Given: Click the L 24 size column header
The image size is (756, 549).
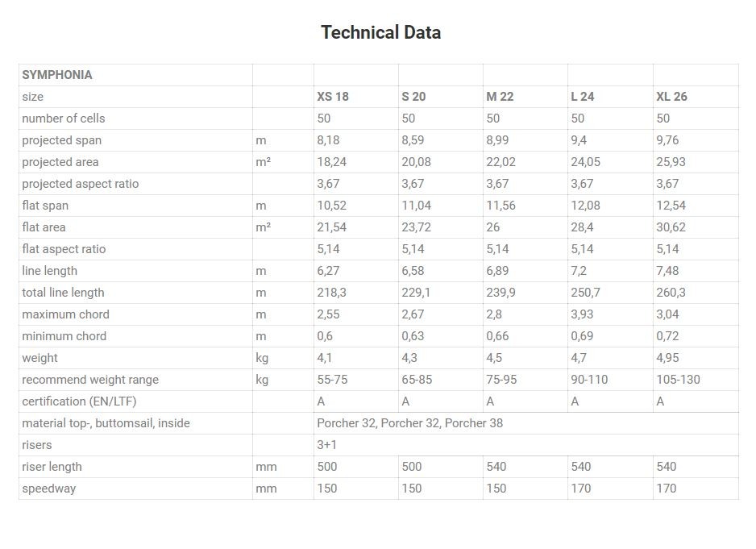Looking at the screenshot, I should (583, 97).
